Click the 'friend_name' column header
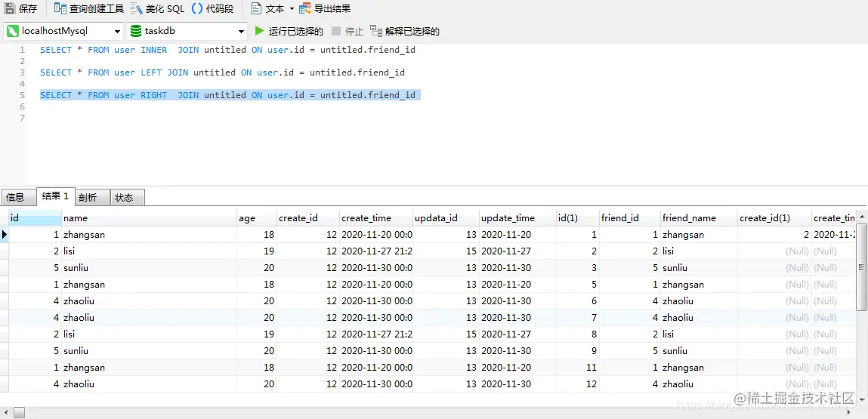Screen dimensions: 868x419 pyautogui.click(x=700, y=218)
